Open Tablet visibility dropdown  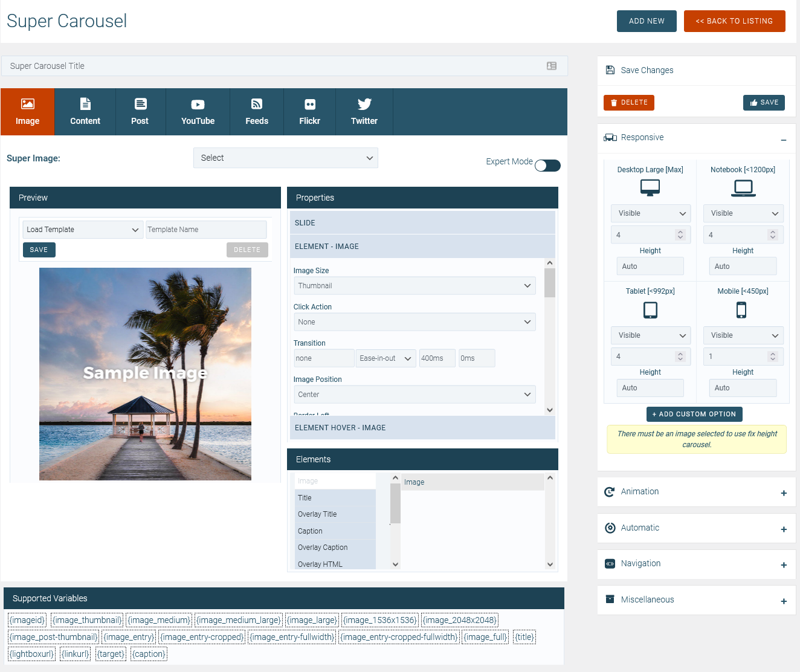tap(650, 335)
